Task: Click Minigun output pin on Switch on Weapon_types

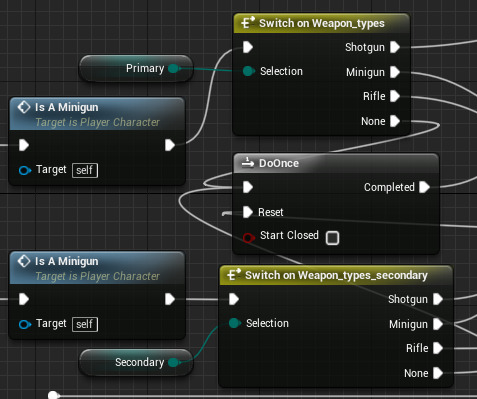Action: pyautogui.click(x=395, y=72)
